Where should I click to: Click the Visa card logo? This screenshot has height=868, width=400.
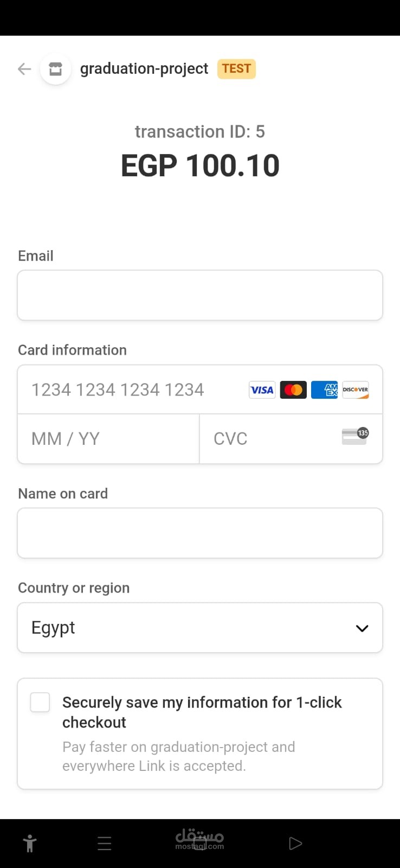(x=262, y=390)
